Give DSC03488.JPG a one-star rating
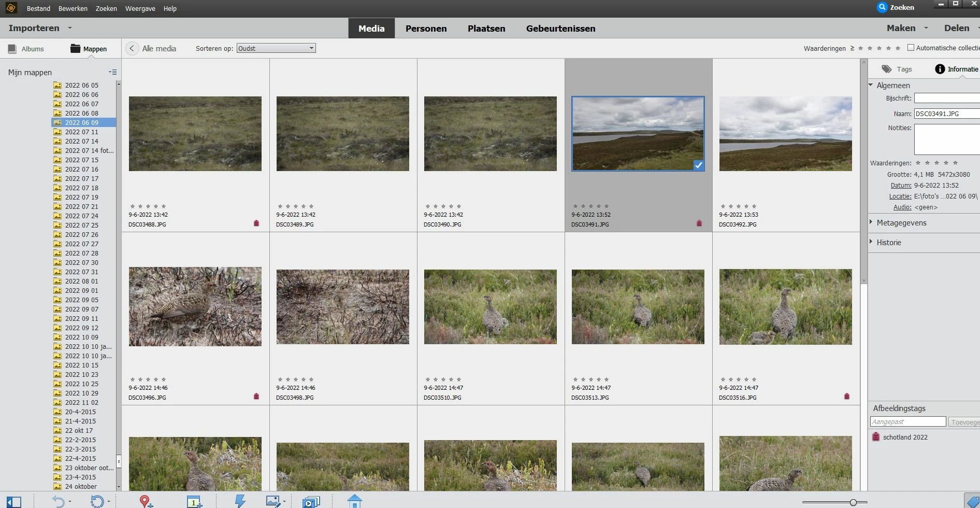This screenshot has width=980, height=508. pos(133,206)
